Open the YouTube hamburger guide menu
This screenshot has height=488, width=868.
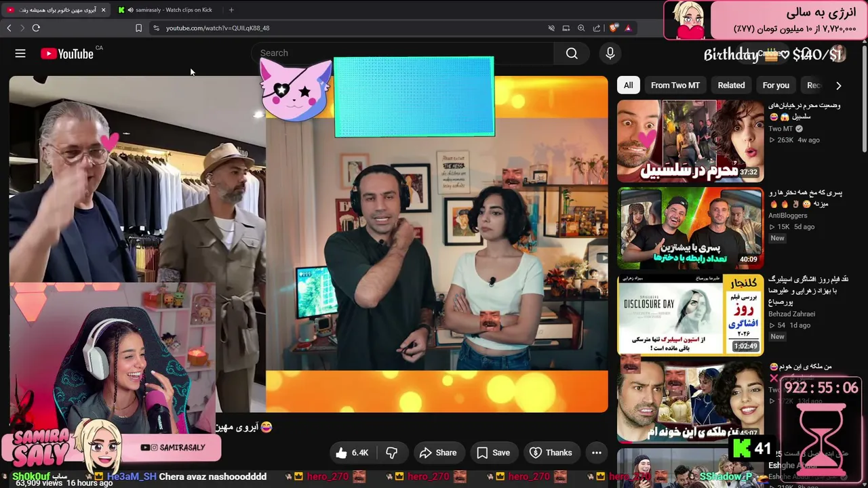pyautogui.click(x=20, y=54)
